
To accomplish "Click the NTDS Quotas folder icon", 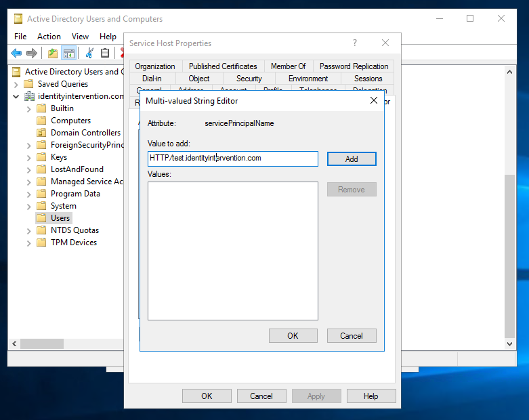I will (41, 230).
